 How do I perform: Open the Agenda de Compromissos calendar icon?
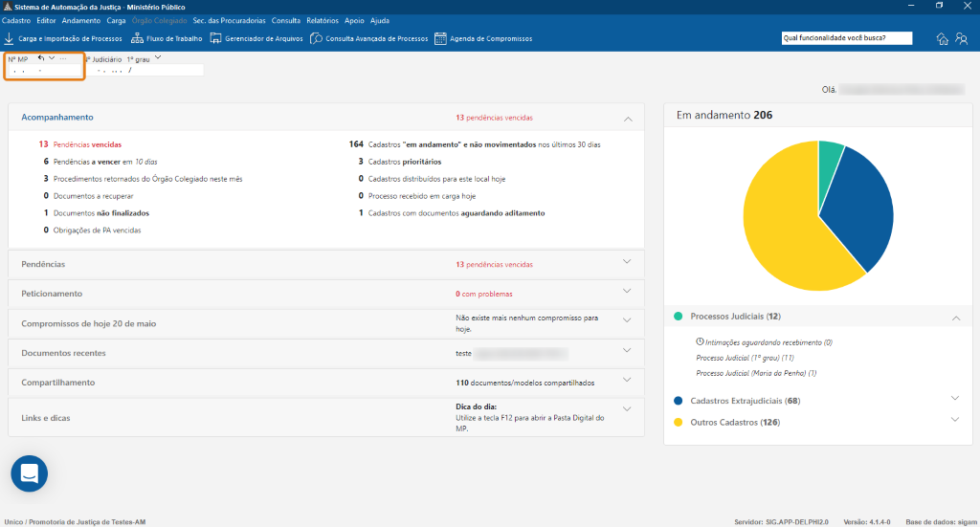(440, 39)
